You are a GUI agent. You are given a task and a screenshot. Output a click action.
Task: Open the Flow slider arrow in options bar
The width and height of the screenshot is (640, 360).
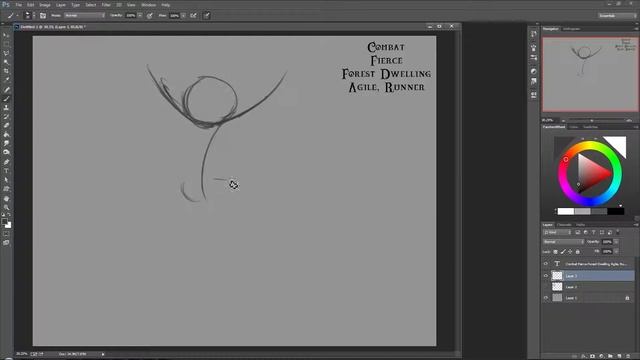184,16
